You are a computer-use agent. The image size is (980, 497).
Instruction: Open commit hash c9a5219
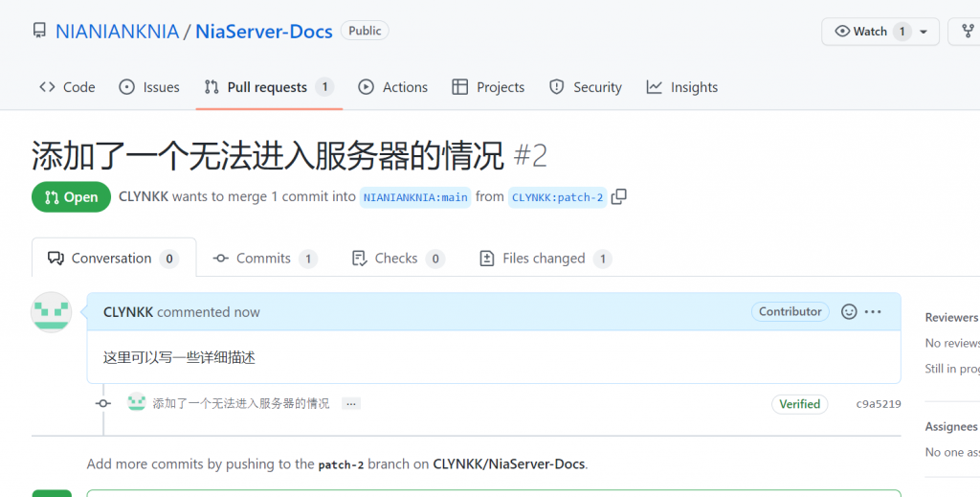pyautogui.click(x=879, y=404)
